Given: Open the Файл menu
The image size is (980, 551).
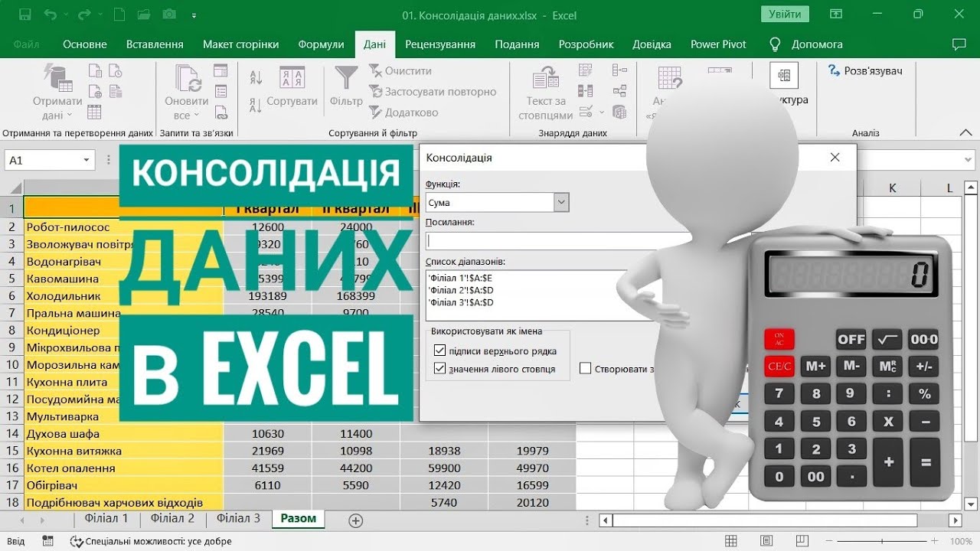Looking at the screenshot, I should coord(27,44).
